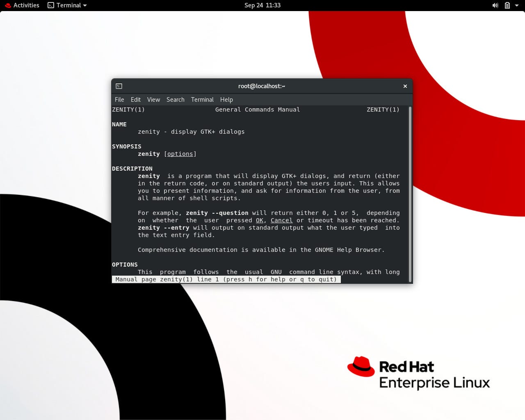Click the terminal icon in the window titlebar
525x420 pixels.
(x=119, y=86)
